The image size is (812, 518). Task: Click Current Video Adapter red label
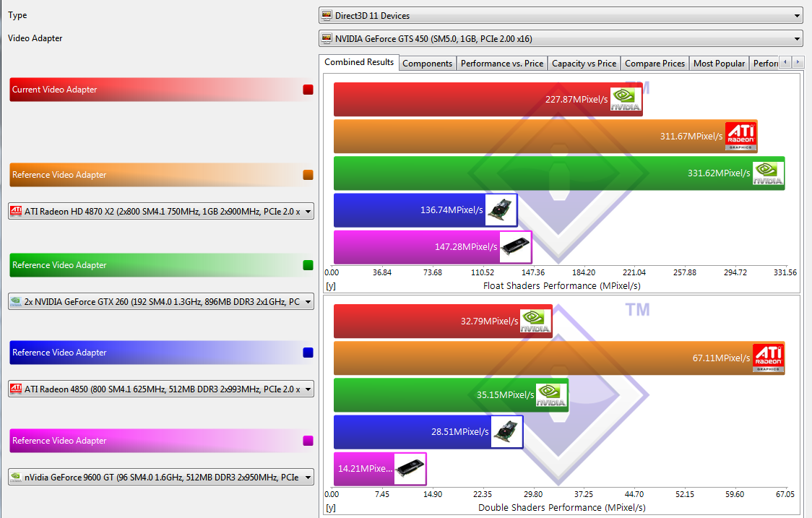[54, 90]
